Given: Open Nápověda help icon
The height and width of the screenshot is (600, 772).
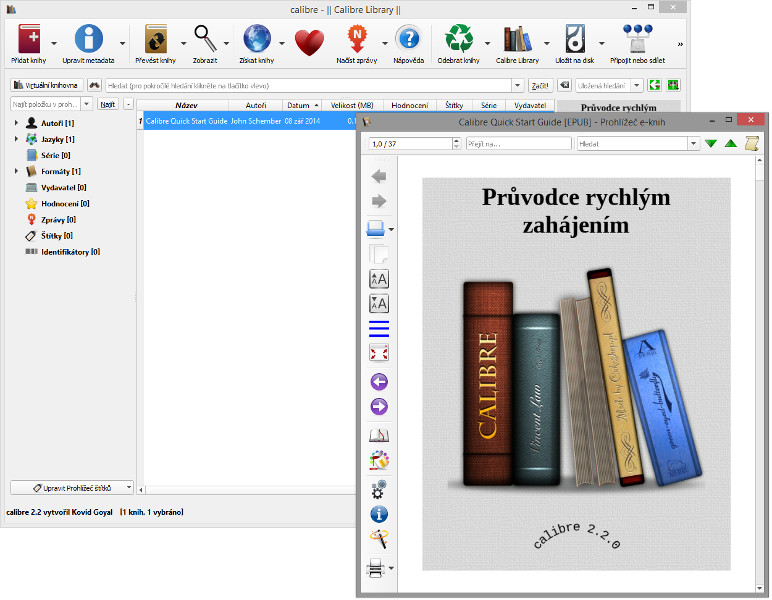Looking at the screenshot, I should (x=409, y=38).
